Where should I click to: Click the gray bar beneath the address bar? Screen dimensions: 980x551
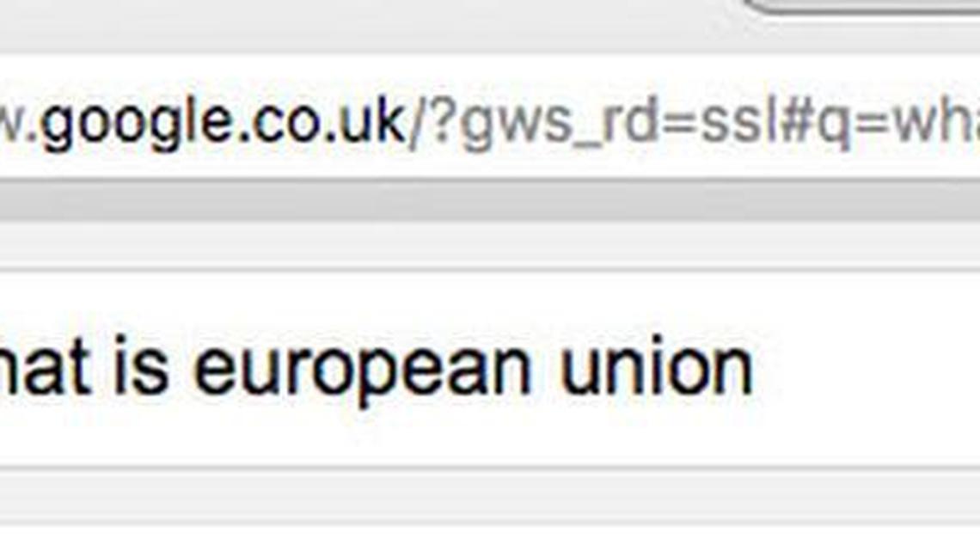[490, 200]
